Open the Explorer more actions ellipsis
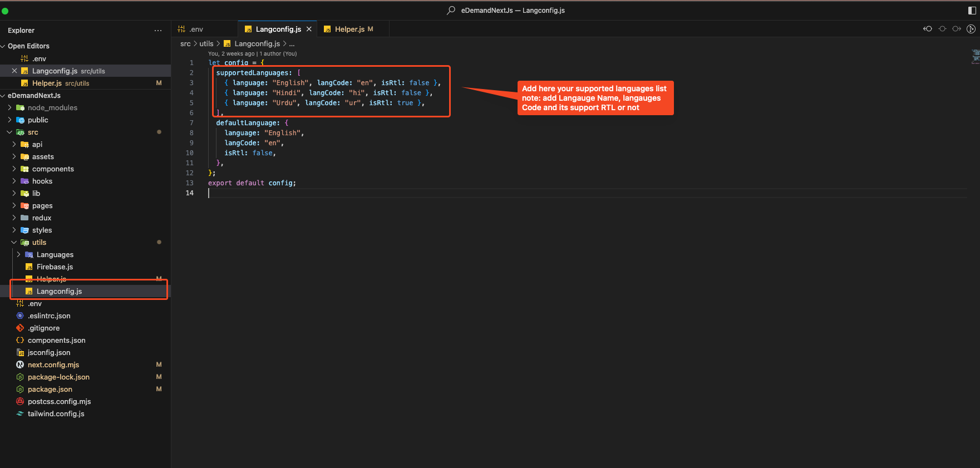This screenshot has width=980, height=468. [158, 31]
